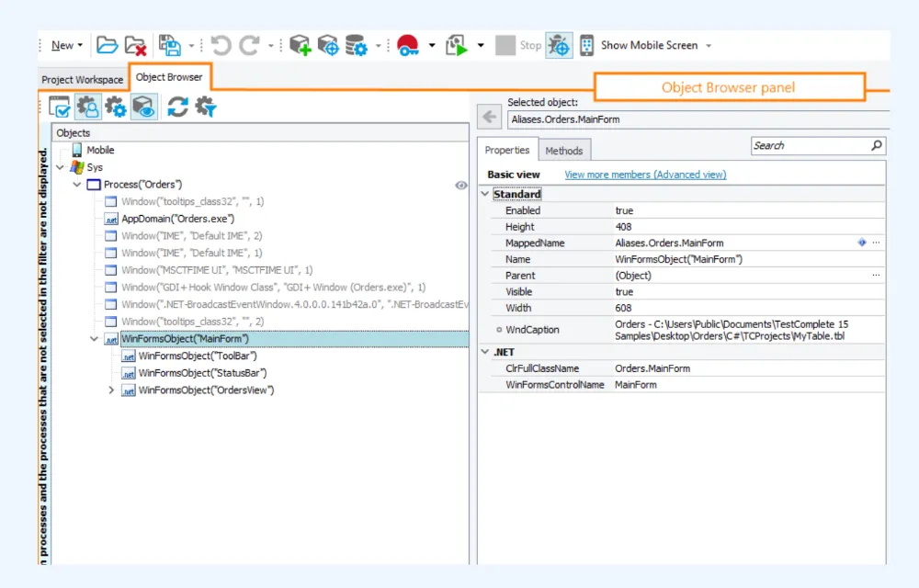This screenshot has width=919, height=588.
Task: Click the Redo icon
Action: 249,45
